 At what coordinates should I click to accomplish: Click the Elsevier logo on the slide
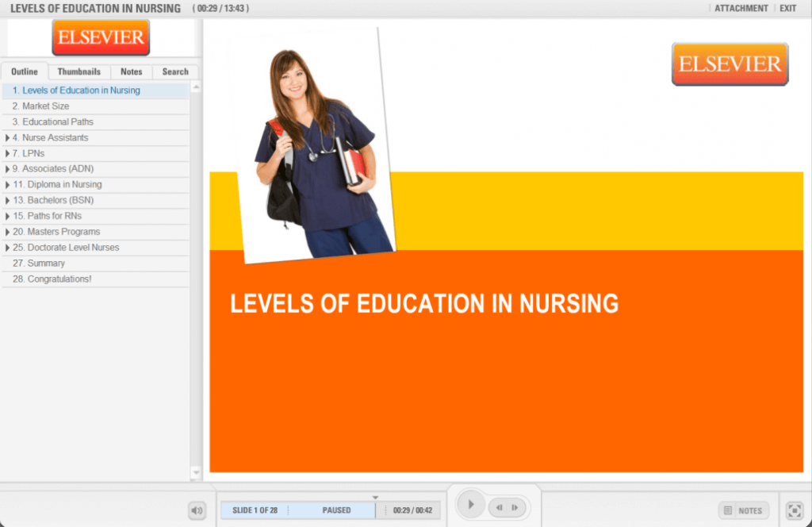[730, 64]
